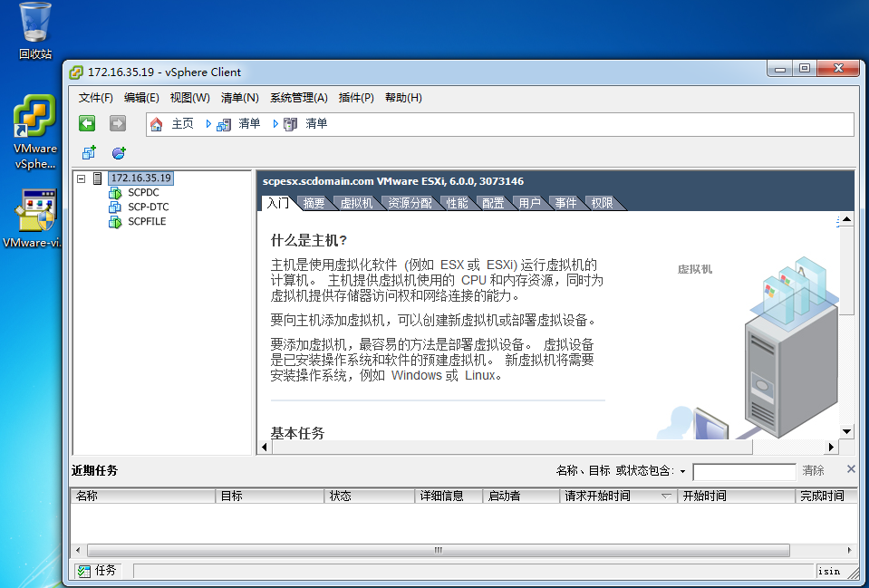Image resolution: width=869 pixels, height=588 pixels.
Task: Switch to the 事件 tab
Action: (x=565, y=203)
